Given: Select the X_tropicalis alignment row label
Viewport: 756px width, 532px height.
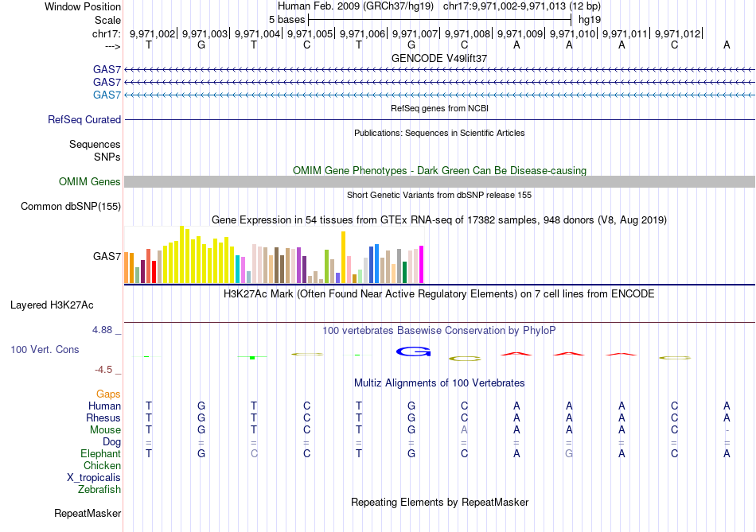Looking at the screenshot, I should [x=94, y=478].
